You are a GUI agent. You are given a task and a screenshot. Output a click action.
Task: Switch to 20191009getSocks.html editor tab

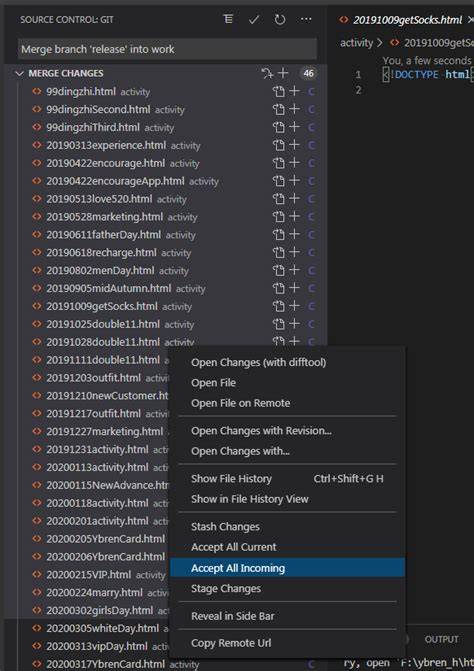(406, 20)
